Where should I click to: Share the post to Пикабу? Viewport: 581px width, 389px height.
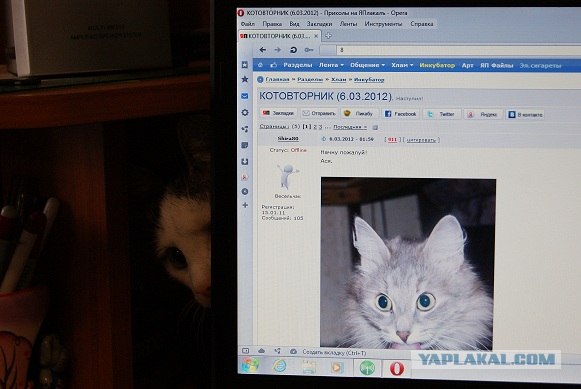click(x=359, y=113)
